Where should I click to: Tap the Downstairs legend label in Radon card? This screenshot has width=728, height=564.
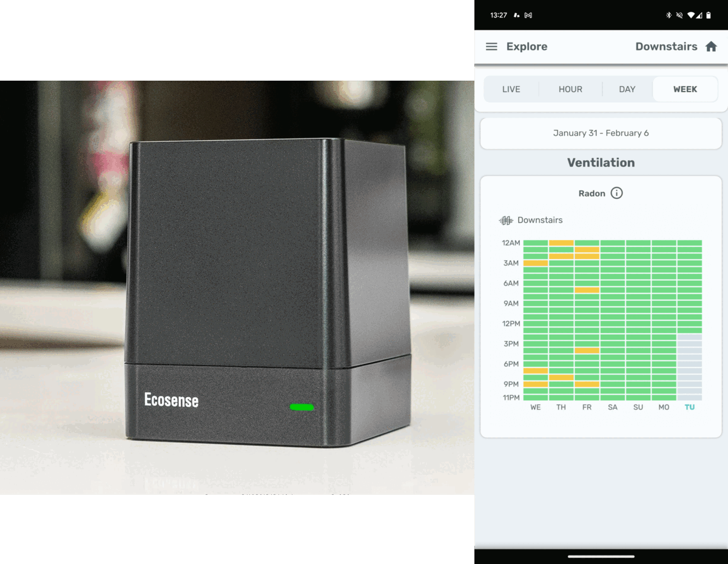tap(540, 220)
